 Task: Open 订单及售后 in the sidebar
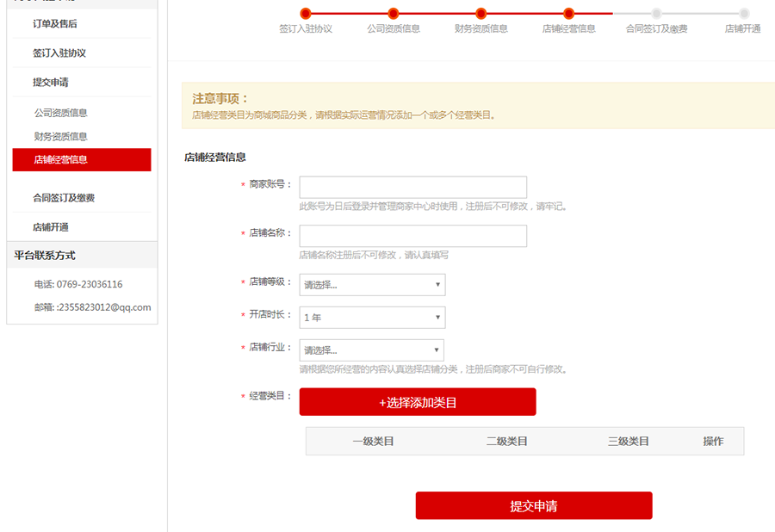pyautogui.click(x=55, y=24)
